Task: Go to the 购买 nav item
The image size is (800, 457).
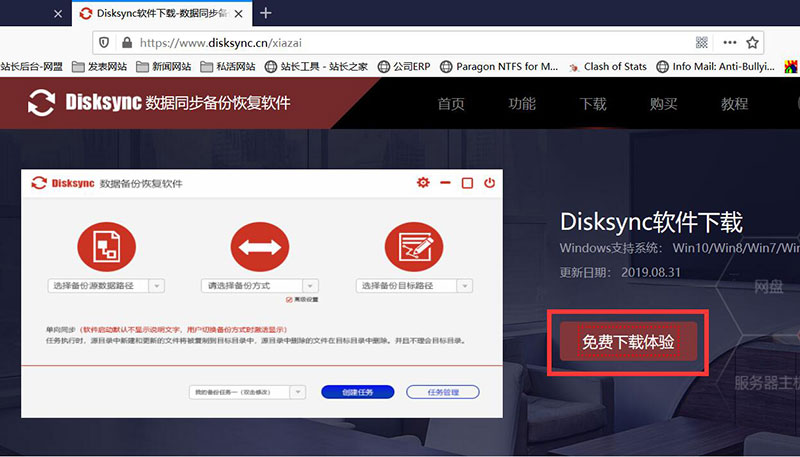Action: pos(663,104)
